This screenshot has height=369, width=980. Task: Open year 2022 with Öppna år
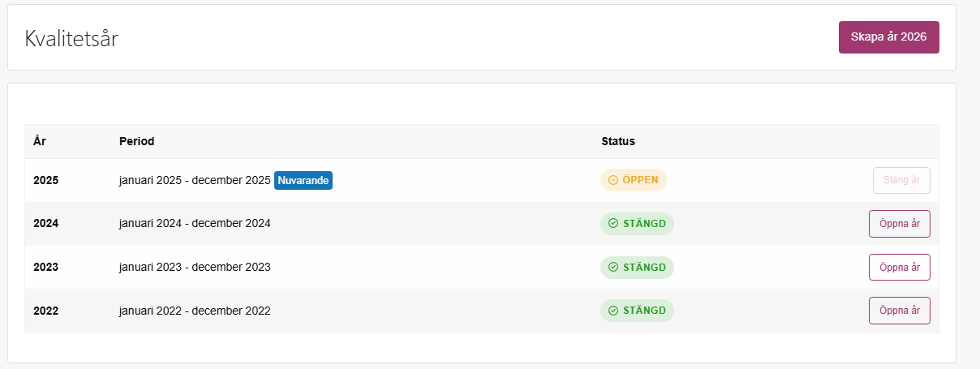click(899, 311)
